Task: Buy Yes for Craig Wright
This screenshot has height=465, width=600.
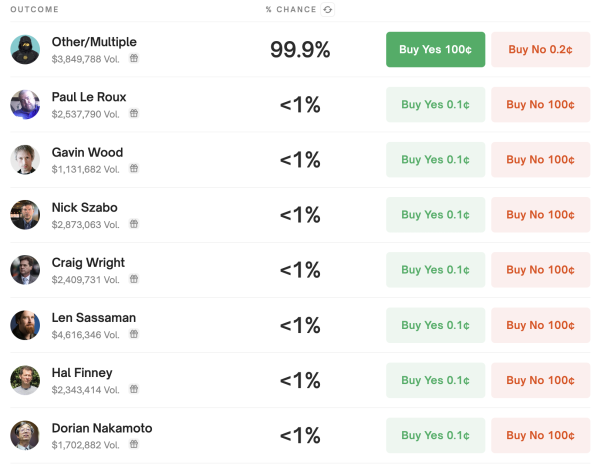Action: (435, 269)
